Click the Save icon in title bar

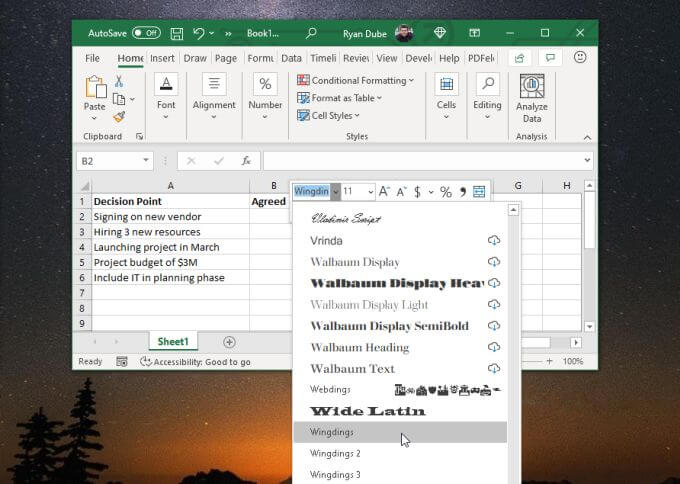(x=177, y=33)
